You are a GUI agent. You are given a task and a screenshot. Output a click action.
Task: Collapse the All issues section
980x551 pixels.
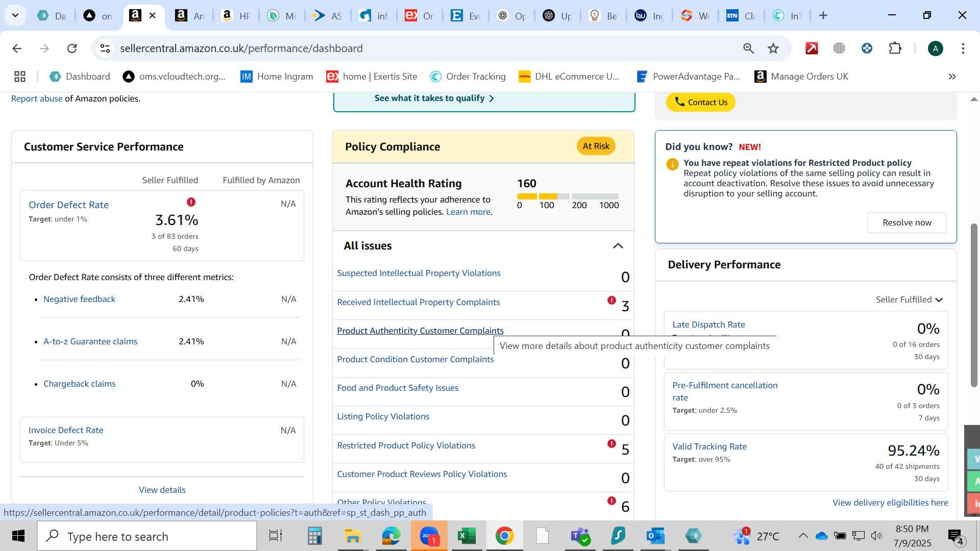tap(618, 246)
